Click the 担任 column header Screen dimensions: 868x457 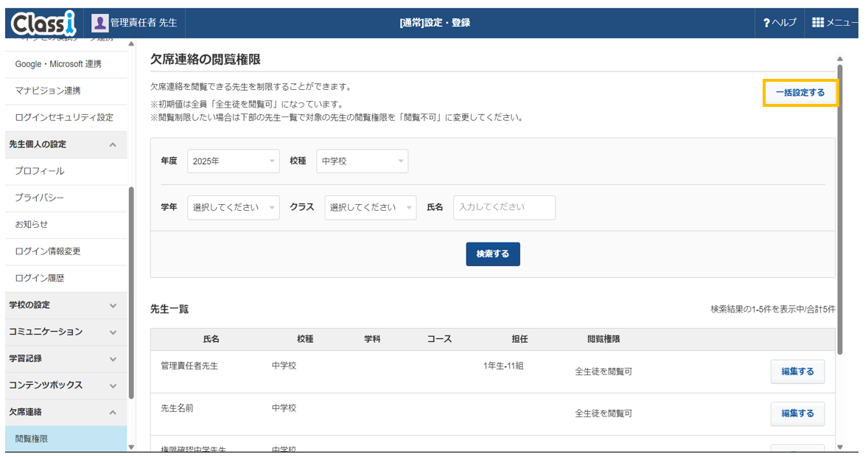tap(519, 339)
